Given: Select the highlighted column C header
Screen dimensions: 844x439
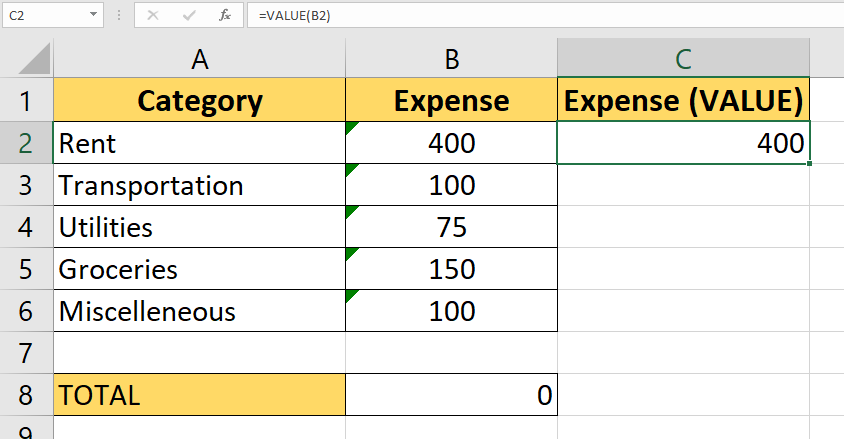Looking at the screenshot, I should coord(683,59).
